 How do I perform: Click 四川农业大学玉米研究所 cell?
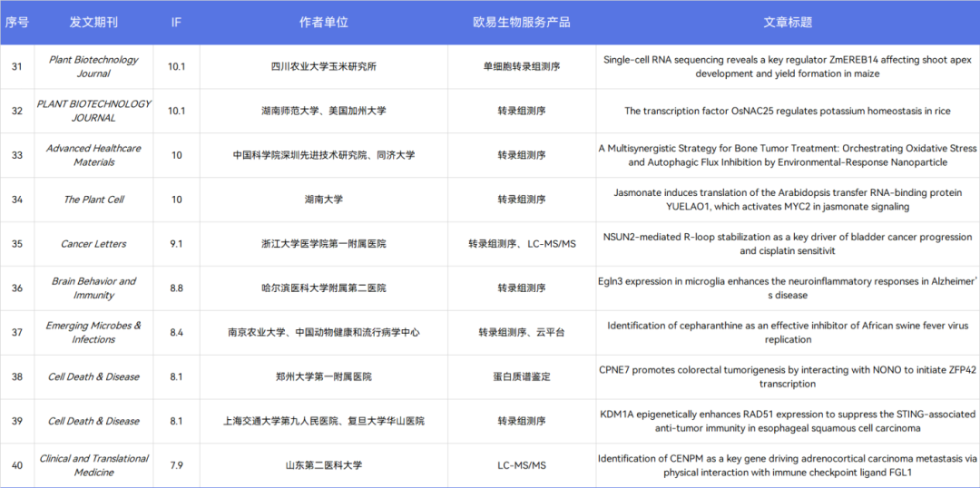(324, 67)
